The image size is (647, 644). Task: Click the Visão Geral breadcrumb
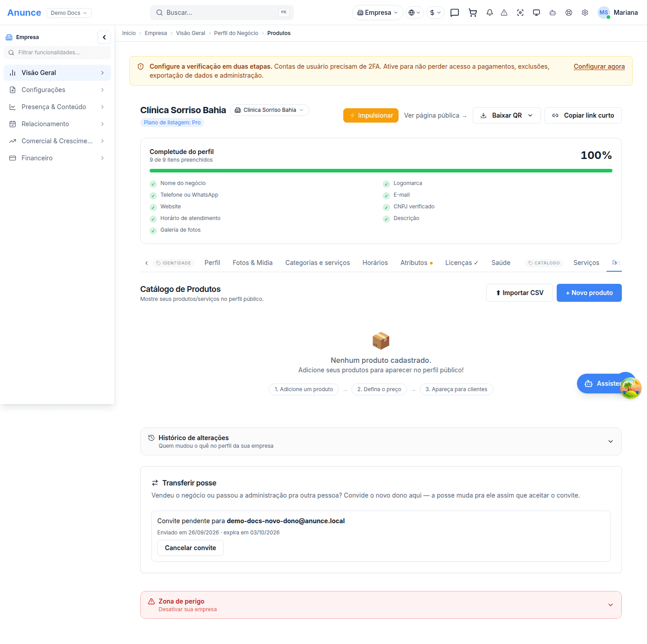coord(191,33)
